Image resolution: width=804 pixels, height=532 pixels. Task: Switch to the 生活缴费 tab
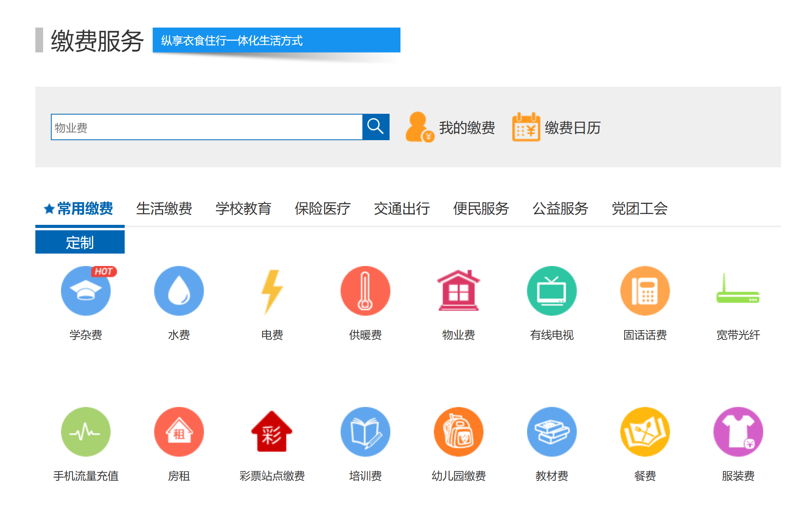[164, 209]
